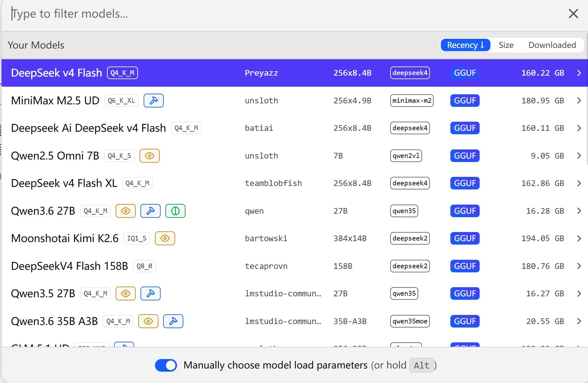Click the tool-use hammer icon on Qwen3.6 35B A3B
Image resolution: width=588 pixels, height=383 pixels.
[x=173, y=321]
